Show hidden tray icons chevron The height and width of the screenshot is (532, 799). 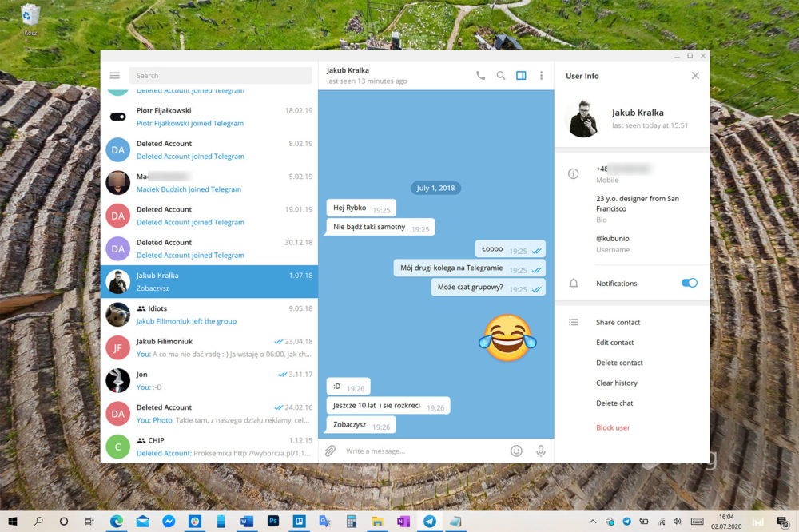[593, 522]
